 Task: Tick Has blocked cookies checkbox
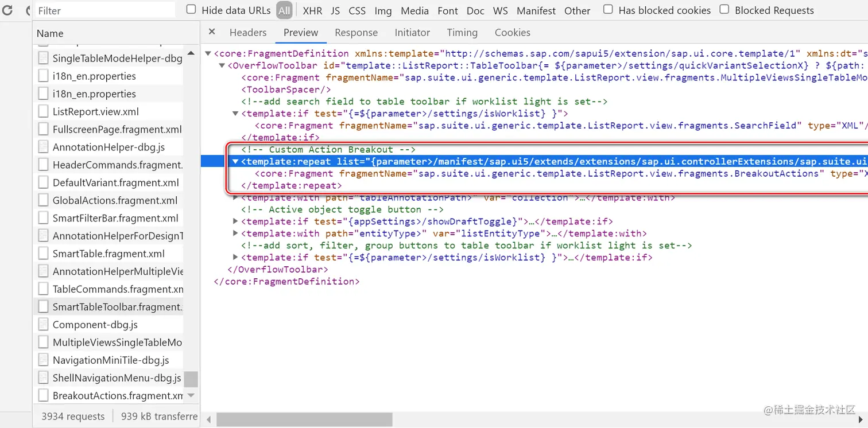[x=608, y=10]
